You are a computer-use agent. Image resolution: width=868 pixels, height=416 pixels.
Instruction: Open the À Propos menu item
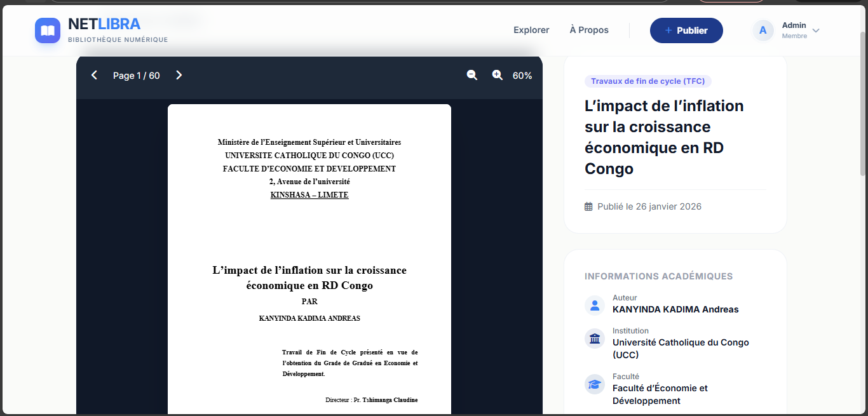[589, 30]
